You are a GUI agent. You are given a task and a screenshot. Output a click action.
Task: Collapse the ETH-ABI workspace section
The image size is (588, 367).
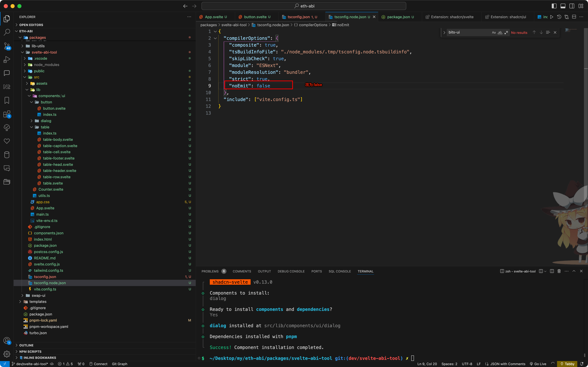point(26,31)
